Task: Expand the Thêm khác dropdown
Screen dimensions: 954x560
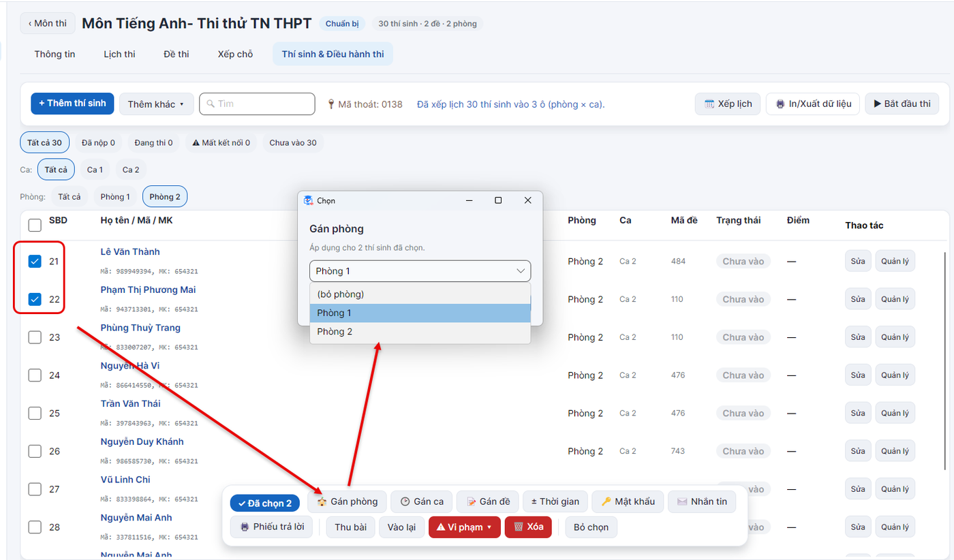Action: click(156, 104)
